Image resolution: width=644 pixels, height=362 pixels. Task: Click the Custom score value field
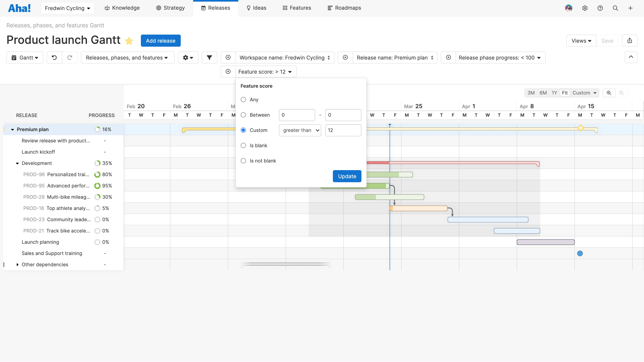pos(343,130)
